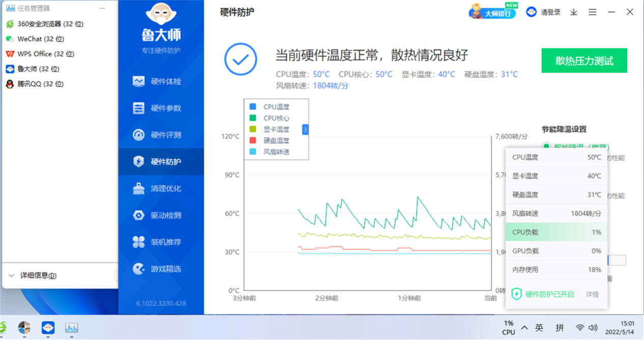Open 驱动检测 via its gear icon
The image size is (644, 340).
pyautogui.click(x=138, y=215)
